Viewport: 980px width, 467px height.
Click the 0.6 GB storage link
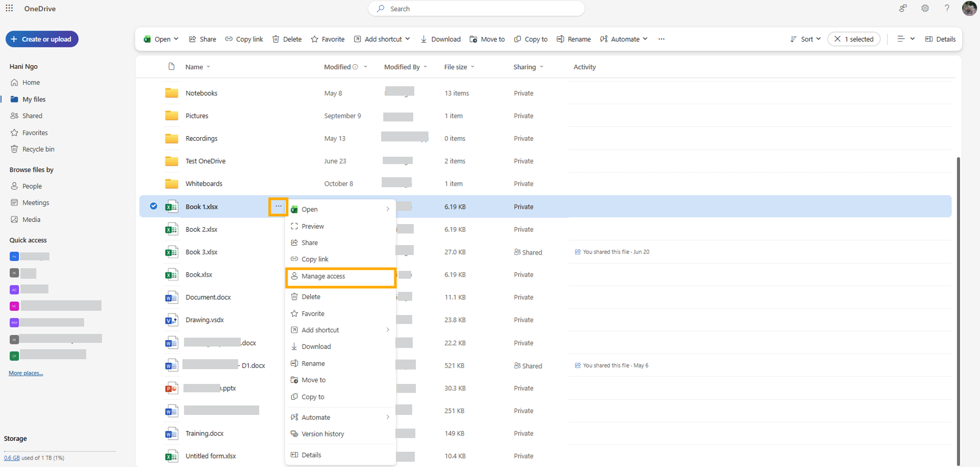pos(12,458)
